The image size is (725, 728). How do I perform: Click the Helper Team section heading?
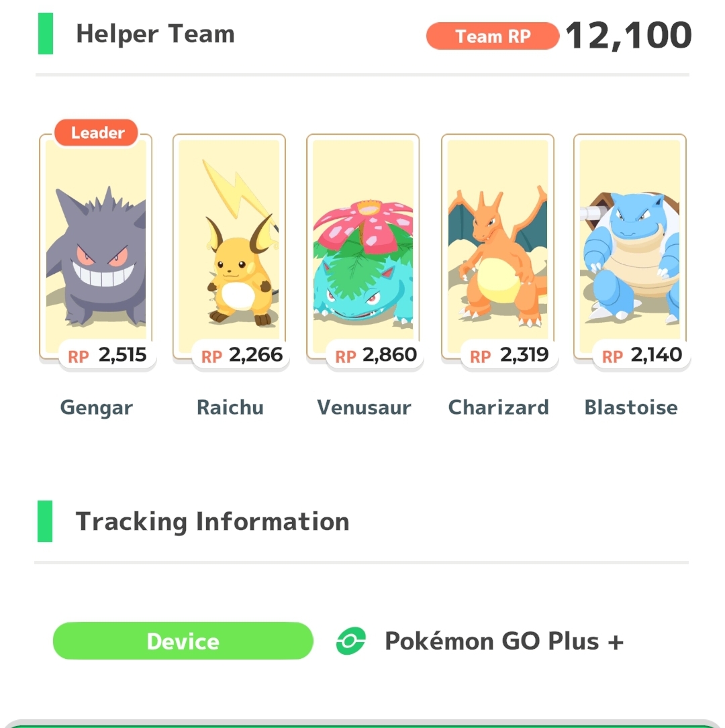click(155, 34)
